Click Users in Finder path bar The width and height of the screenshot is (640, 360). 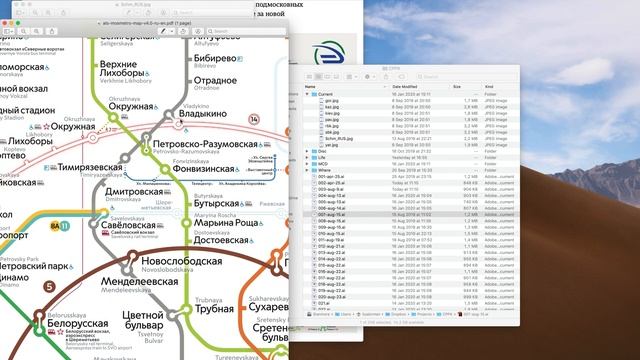click(x=343, y=314)
